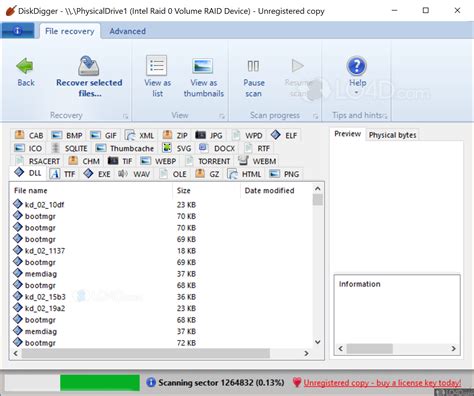Show the BMP file type tab
Viewport: 474px width, 396px height.
tap(67, 135)
